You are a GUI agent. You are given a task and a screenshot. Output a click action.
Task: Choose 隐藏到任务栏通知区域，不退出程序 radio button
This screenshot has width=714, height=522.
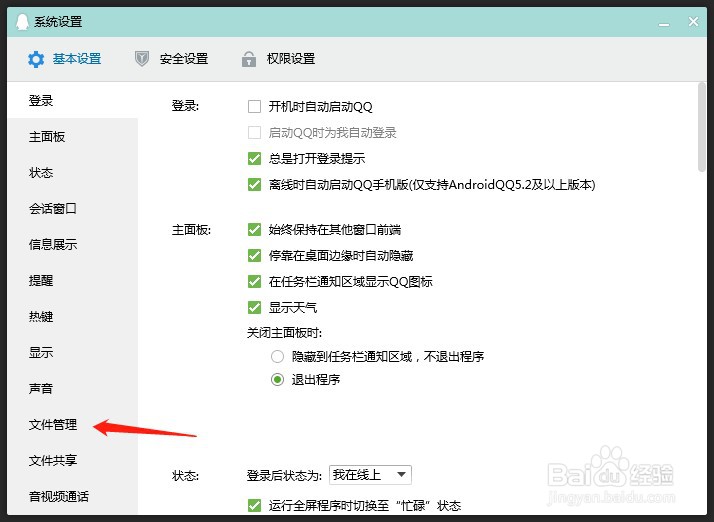tap(277, 356)
